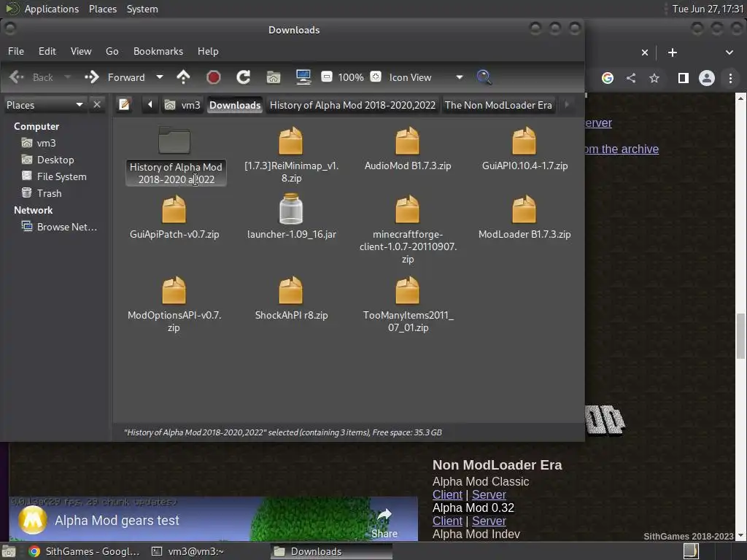Go to the History of Alpha Mod path button
This screenshot has width=747, height=560.
[x=352, y=105]
